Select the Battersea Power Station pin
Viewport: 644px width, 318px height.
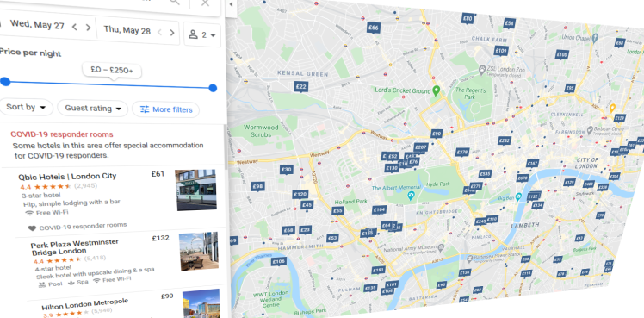(471, 258)
